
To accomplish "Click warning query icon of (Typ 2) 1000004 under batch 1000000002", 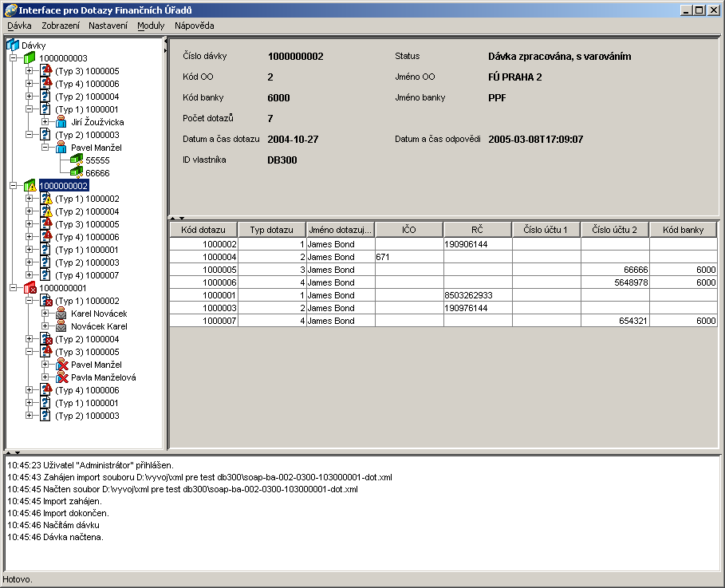I will pyautogui.click(x=45, y=211).
